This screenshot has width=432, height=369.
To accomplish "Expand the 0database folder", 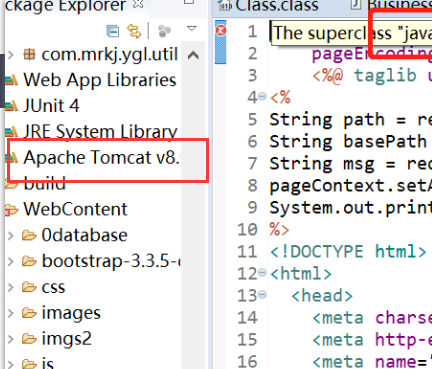I will [11, 236].
